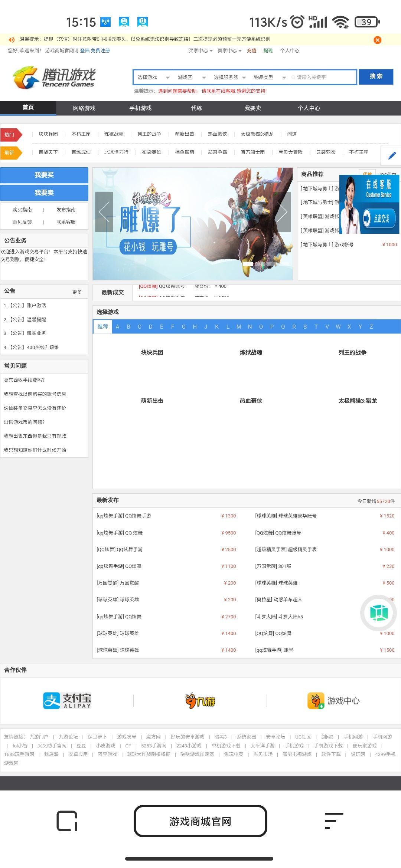Select 我要卖 navigation tab
This screenshot has height=868, width=401.
[253, 108]
